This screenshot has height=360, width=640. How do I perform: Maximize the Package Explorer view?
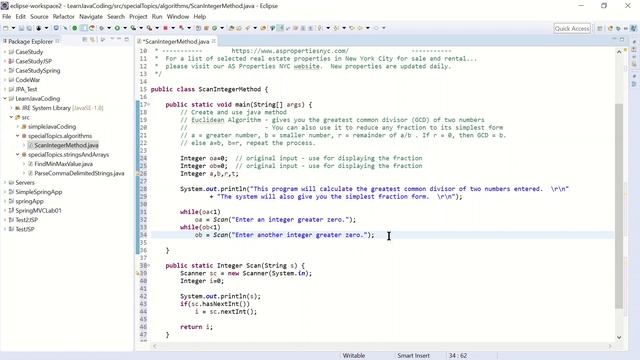(x=127, y=39)
